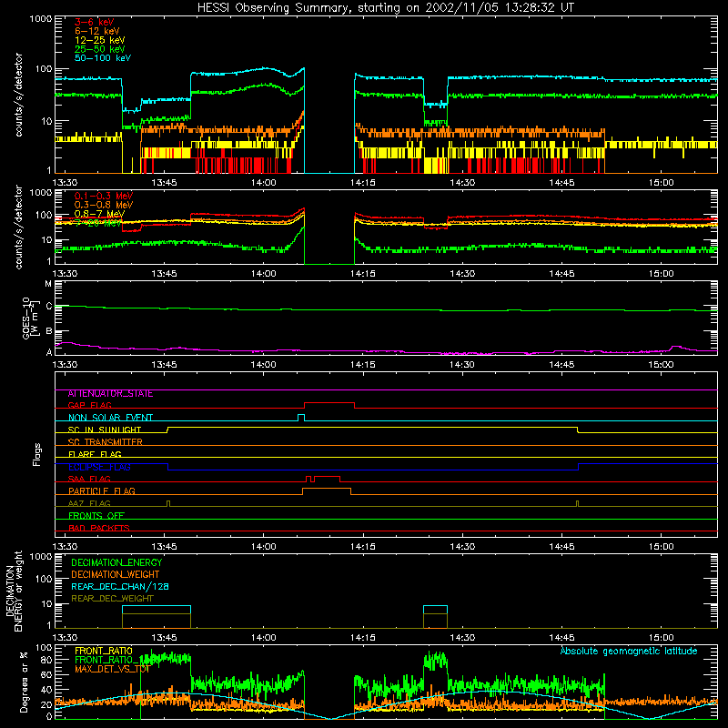Select the 'C' class tick on GOES panel
This screenshot has width=728, height=728.
click(x=49, y=306)
